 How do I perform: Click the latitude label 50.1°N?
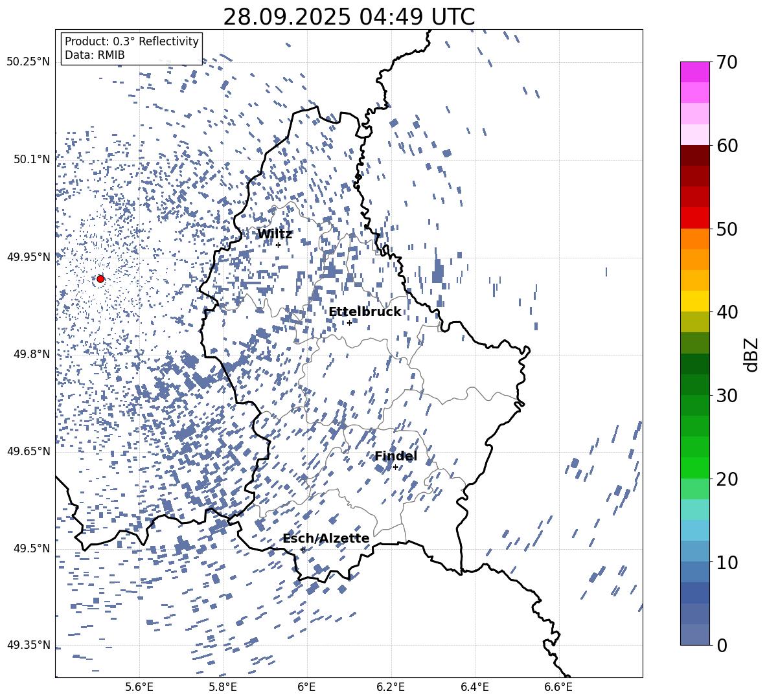(x=31, y=159)
